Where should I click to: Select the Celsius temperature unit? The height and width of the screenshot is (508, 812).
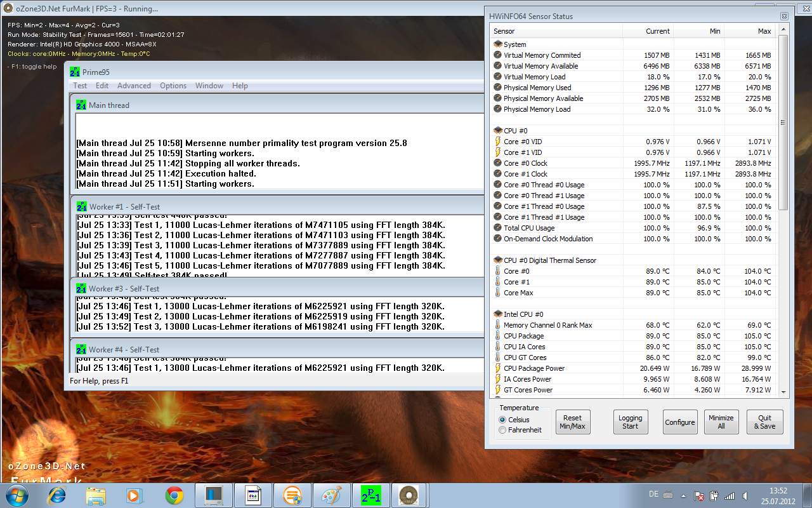pos(514,420)
